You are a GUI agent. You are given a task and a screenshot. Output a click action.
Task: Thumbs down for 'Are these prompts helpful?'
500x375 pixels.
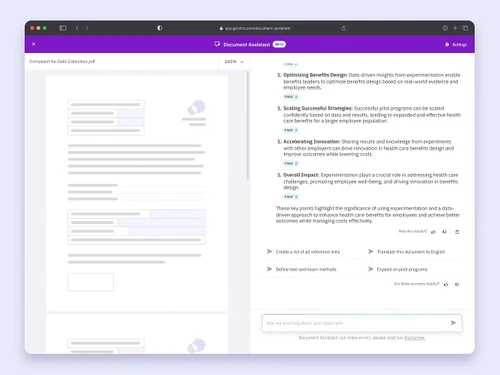coord(457,284)
